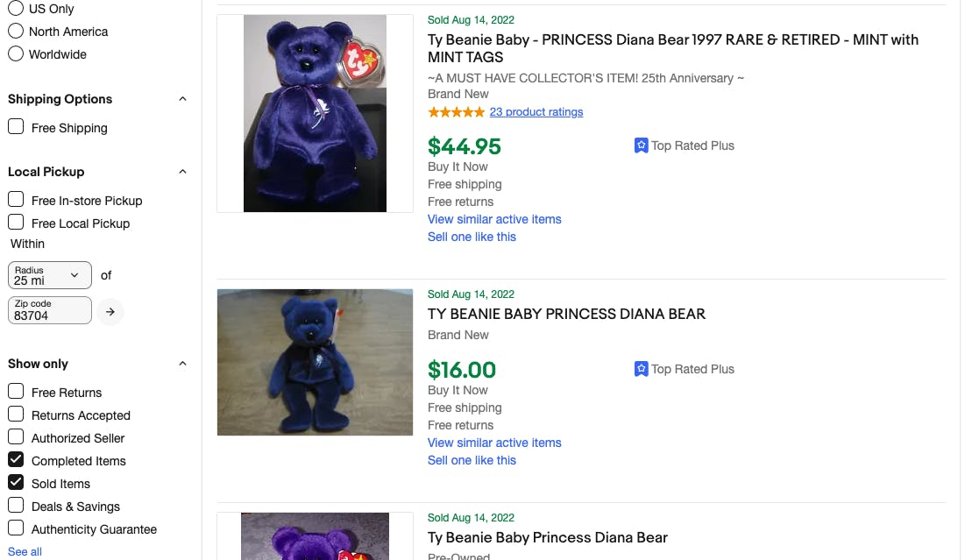The width and height of the screenshot is (972, 560).
Task: Click the zip code input field
Action: [x=50, y=311]
